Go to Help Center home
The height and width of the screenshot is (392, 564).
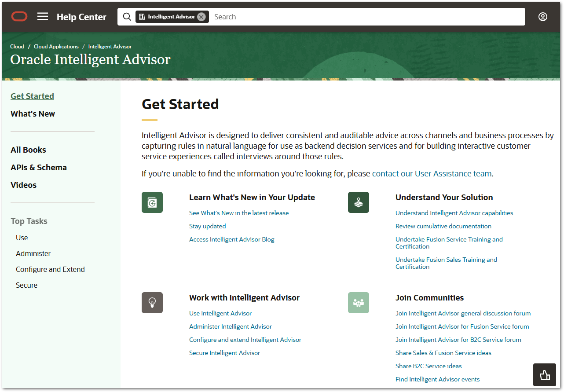81,17
